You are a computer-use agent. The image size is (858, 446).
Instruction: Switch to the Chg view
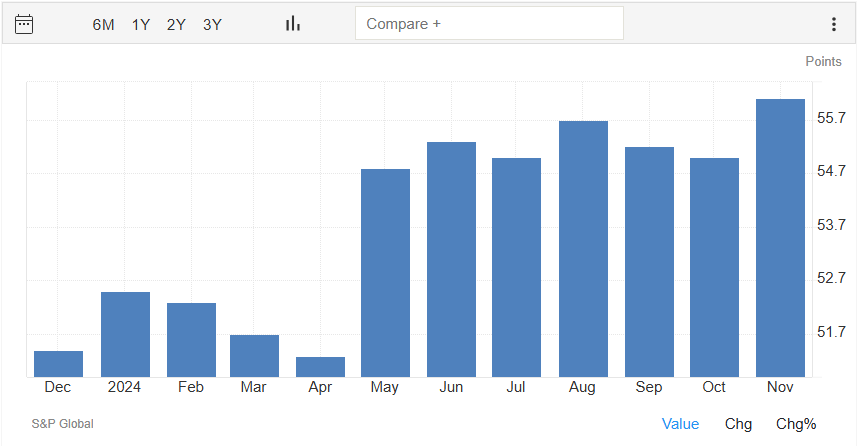(738, 424)
